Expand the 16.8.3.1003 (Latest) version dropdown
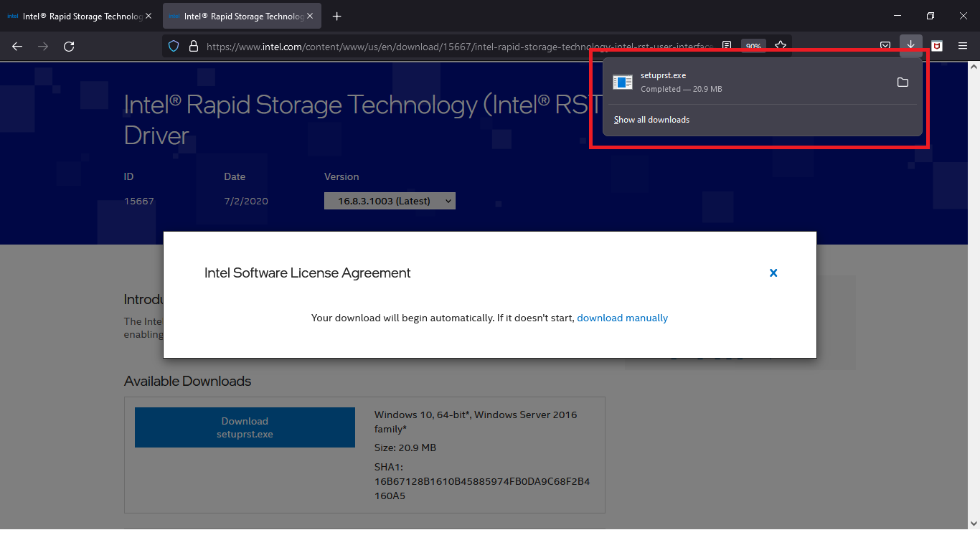980x535 pixels. click(390, 201)
